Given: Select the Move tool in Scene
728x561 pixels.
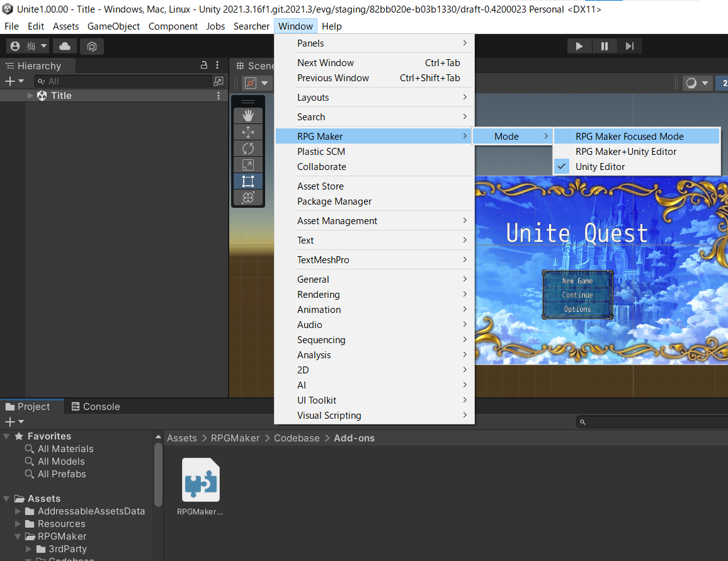Looking at the screenshot, I should pyautogui.click(x=248, y=132).
